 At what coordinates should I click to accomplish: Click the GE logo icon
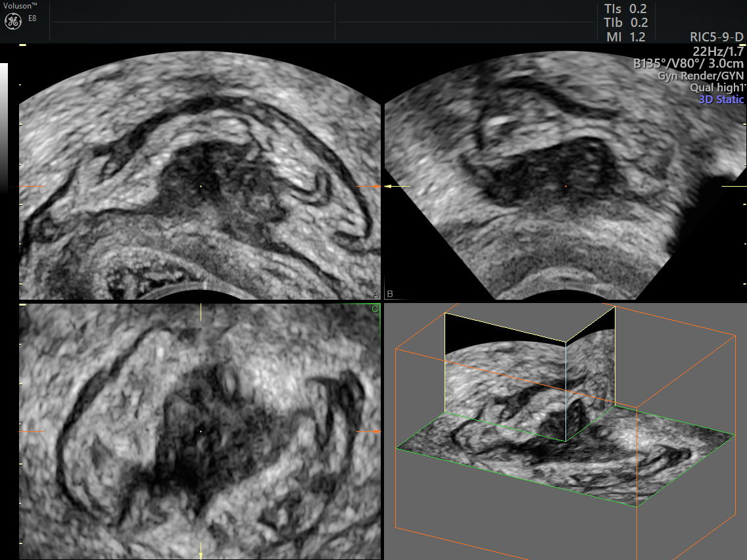pos(13,21)
